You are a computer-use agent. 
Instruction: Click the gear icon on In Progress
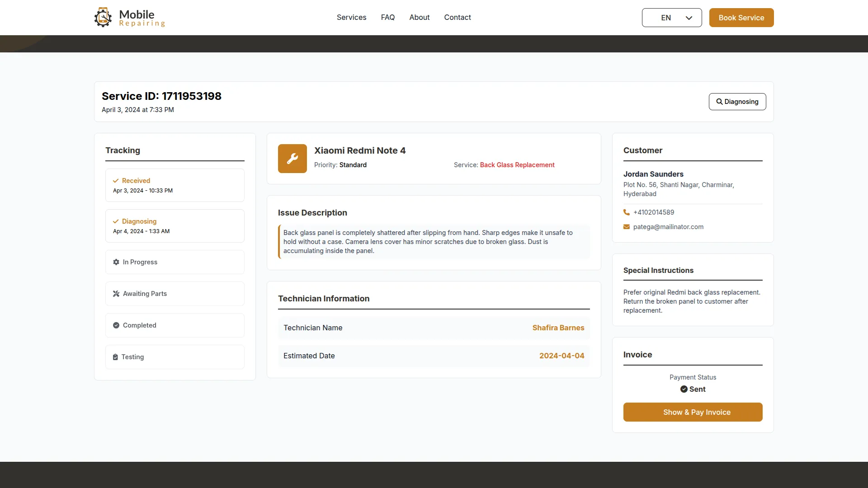(x=116, y=262)
